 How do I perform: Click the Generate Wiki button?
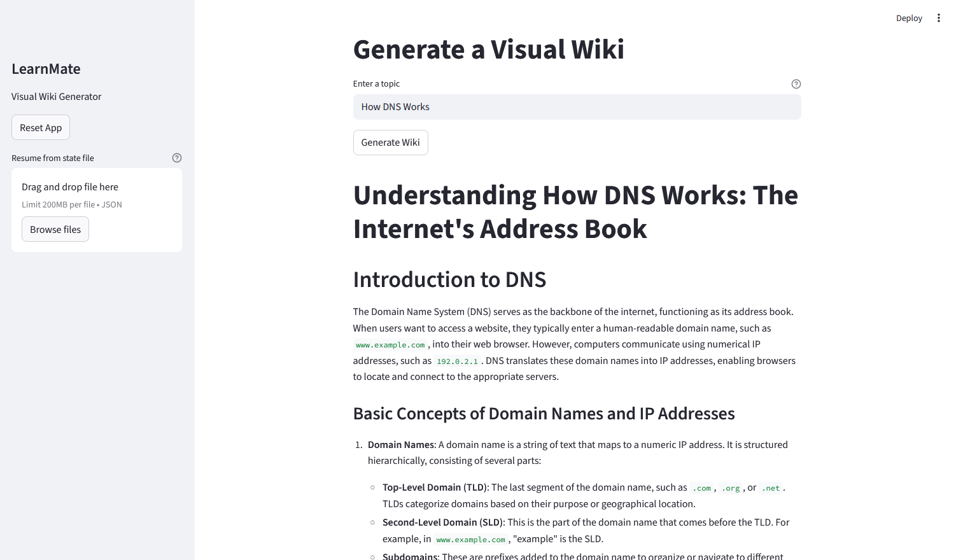coord(390,143)
